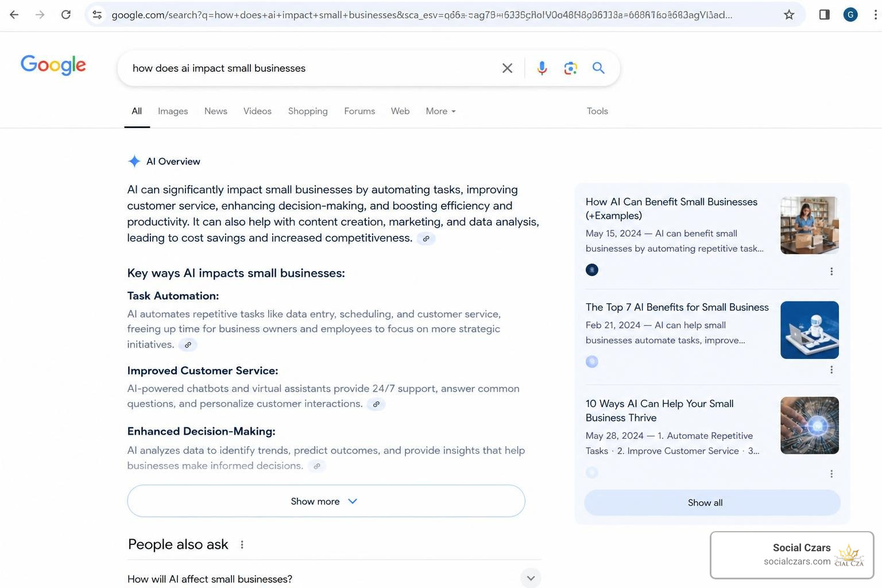Open options for '10 Ways AI' card
882x588 pixels.
[x=831, y=474]
